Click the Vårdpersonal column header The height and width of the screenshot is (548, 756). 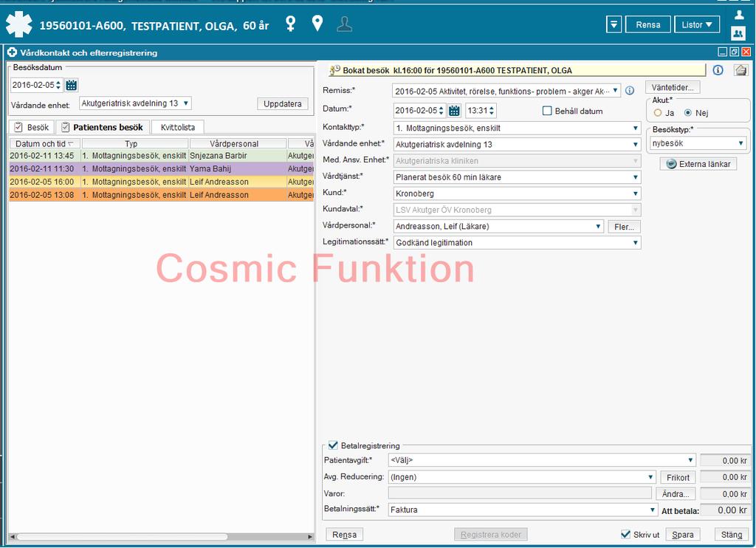[238, 143]
